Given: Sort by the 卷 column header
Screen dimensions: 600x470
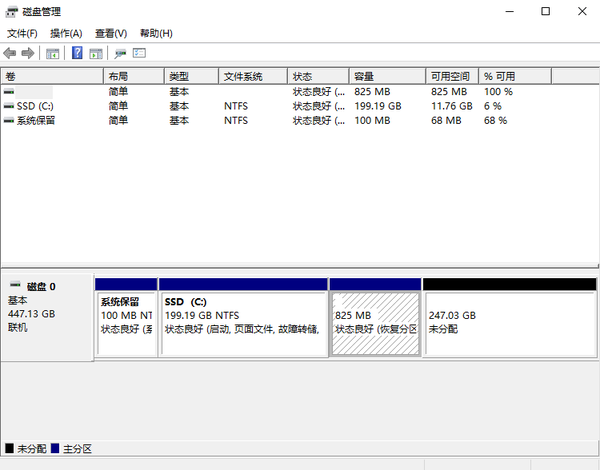Looking at the screenshot, I should coord(52,76).
